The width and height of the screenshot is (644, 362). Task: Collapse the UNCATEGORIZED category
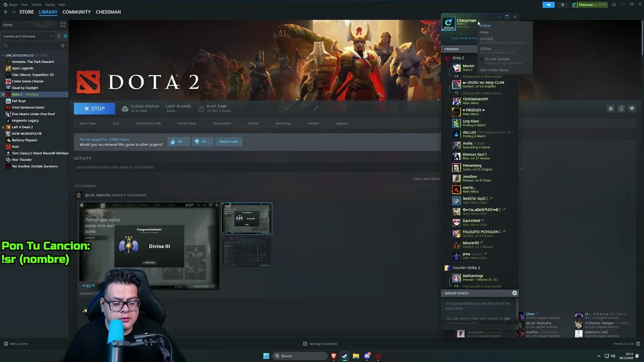click(4, 55)
